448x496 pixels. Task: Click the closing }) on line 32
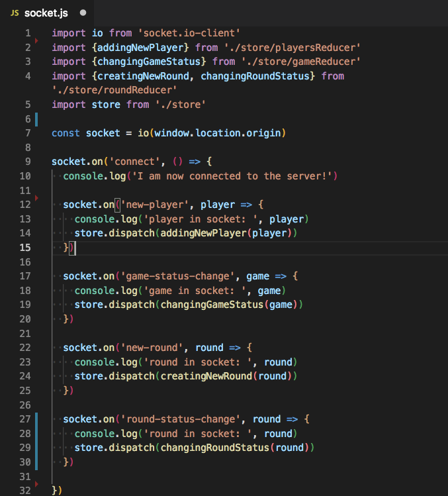[x=57, y=491]
